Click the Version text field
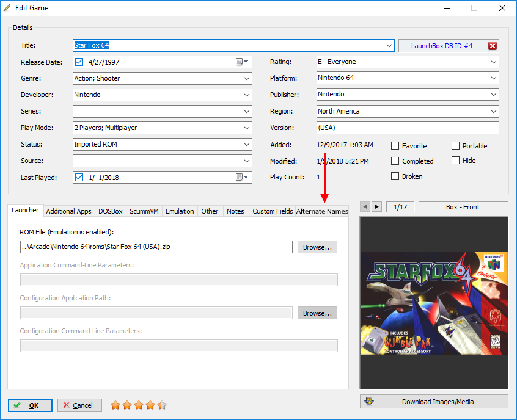The image size is (517, 420). tap(408, 128)
